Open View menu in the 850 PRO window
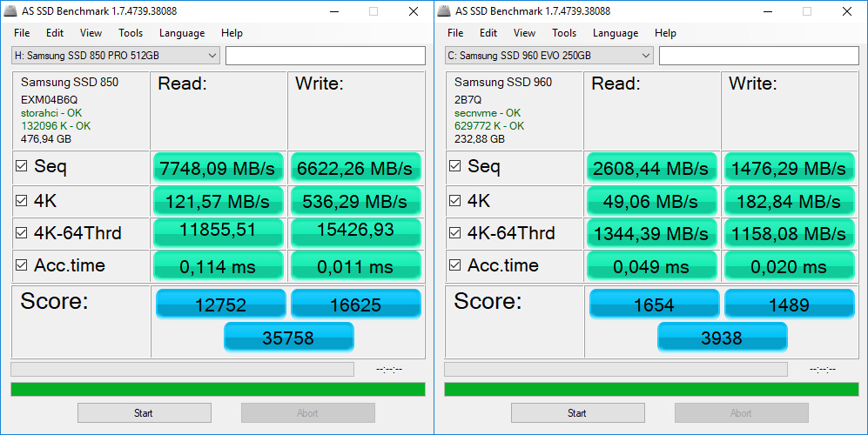This screenshot has height=435, width=868. point(91,33)
